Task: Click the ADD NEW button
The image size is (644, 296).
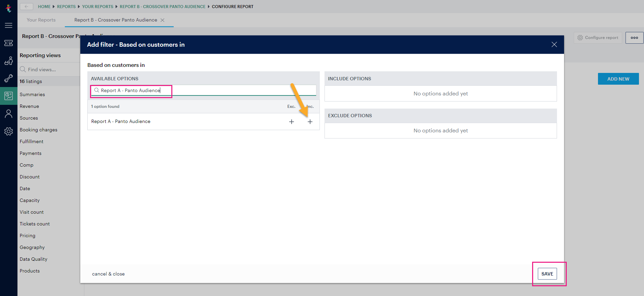Action: click(618, 79)
